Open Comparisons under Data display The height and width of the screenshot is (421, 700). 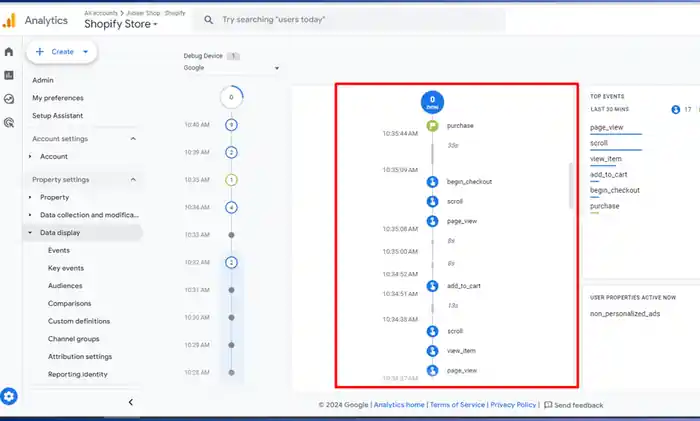(x=70, y=304)
